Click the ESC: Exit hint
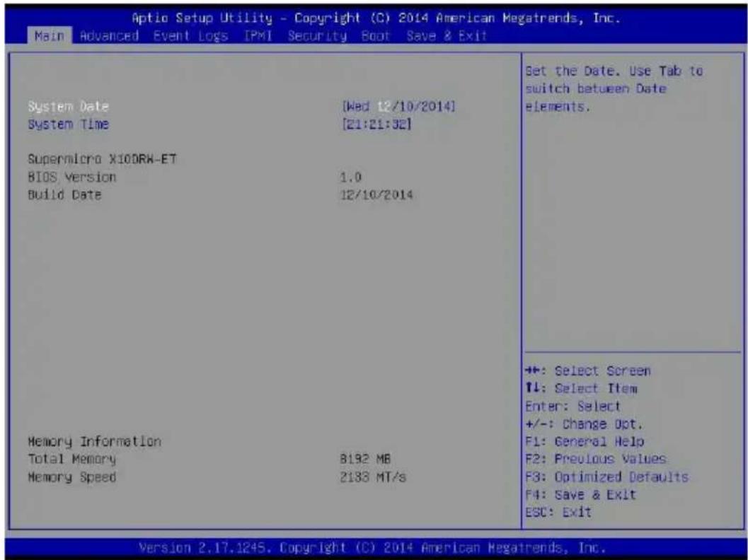Screen dimensions: 748x560 (x=558, y=513)
